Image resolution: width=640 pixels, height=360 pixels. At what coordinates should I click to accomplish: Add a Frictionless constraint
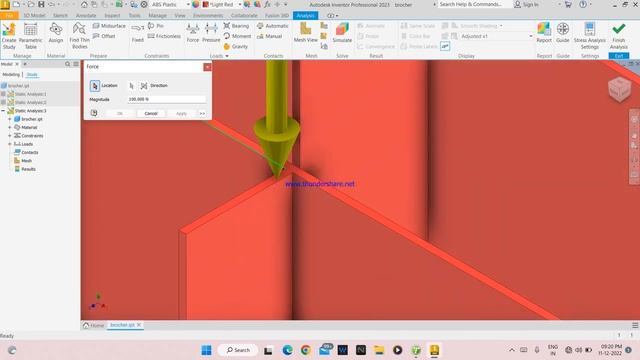(164, 36)
